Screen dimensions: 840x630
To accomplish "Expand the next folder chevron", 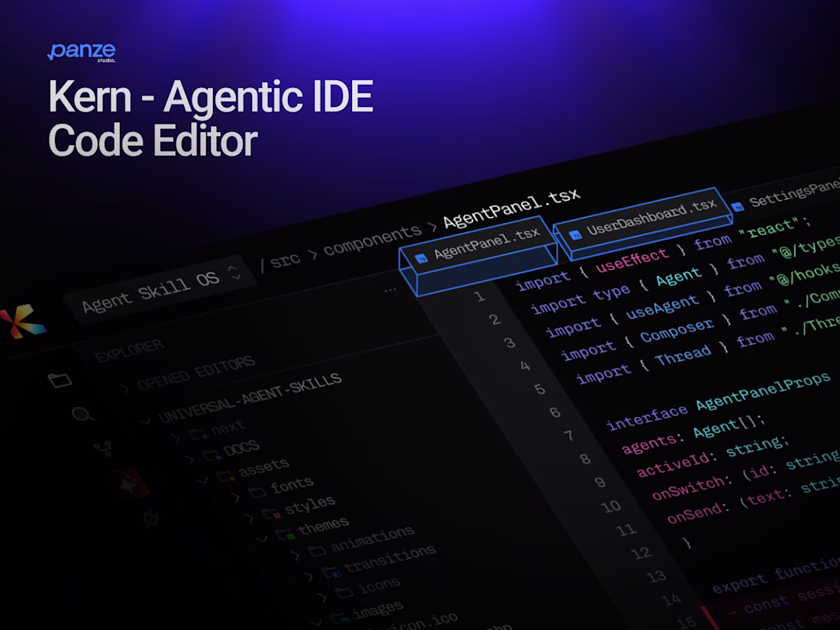I will (176, 439).
